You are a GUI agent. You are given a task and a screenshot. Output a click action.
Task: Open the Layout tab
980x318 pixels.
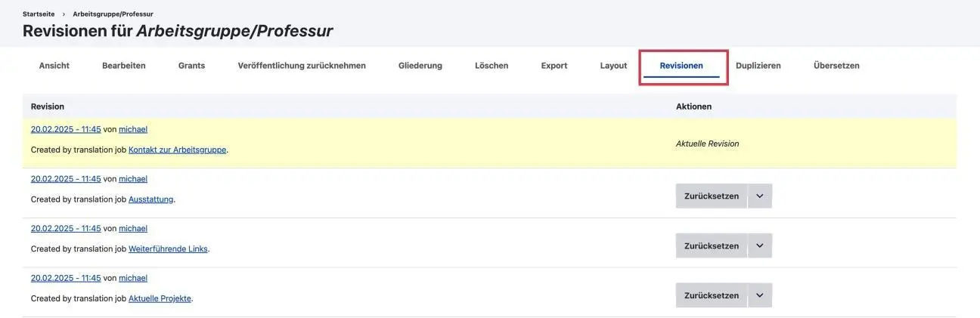click(x=613, y=66)
